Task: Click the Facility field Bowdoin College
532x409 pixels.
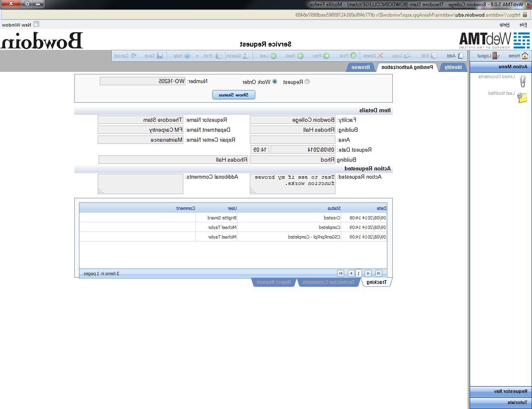Action: (293, 120)
